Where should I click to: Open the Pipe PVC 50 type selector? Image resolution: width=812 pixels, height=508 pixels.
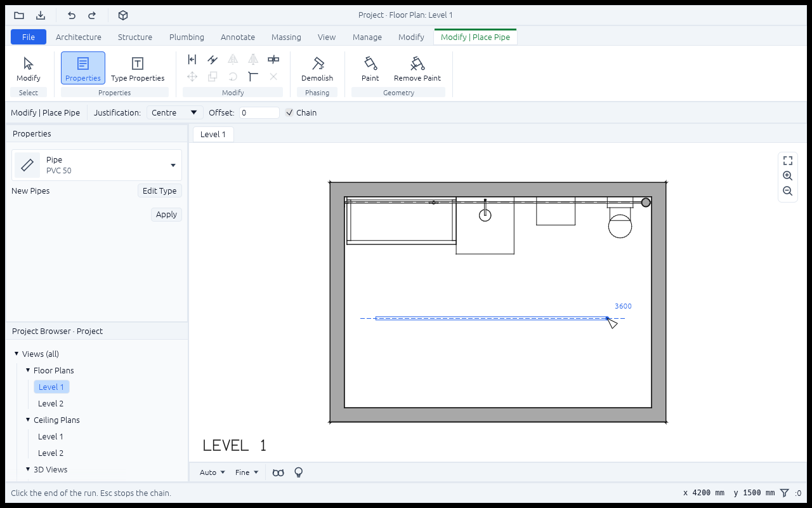[96, 165]
